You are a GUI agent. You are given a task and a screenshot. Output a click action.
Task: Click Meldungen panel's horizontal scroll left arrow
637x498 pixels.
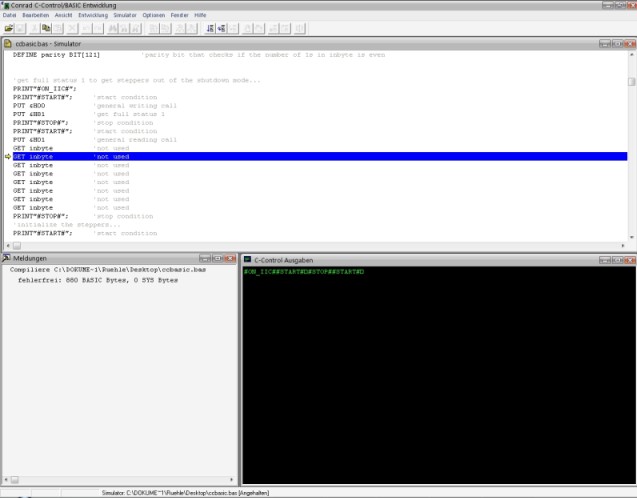(6, 480)
